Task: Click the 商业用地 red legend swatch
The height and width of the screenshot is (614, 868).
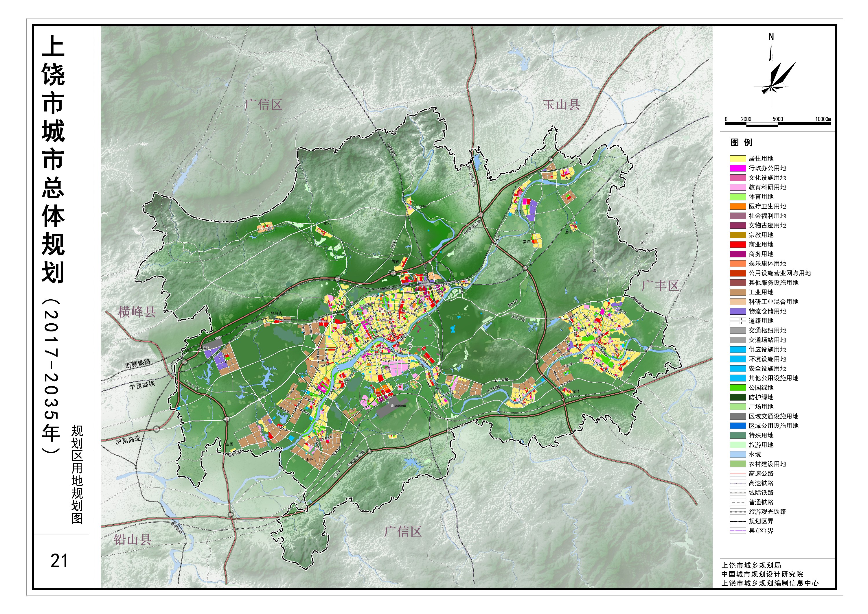Action: point(737,245)
